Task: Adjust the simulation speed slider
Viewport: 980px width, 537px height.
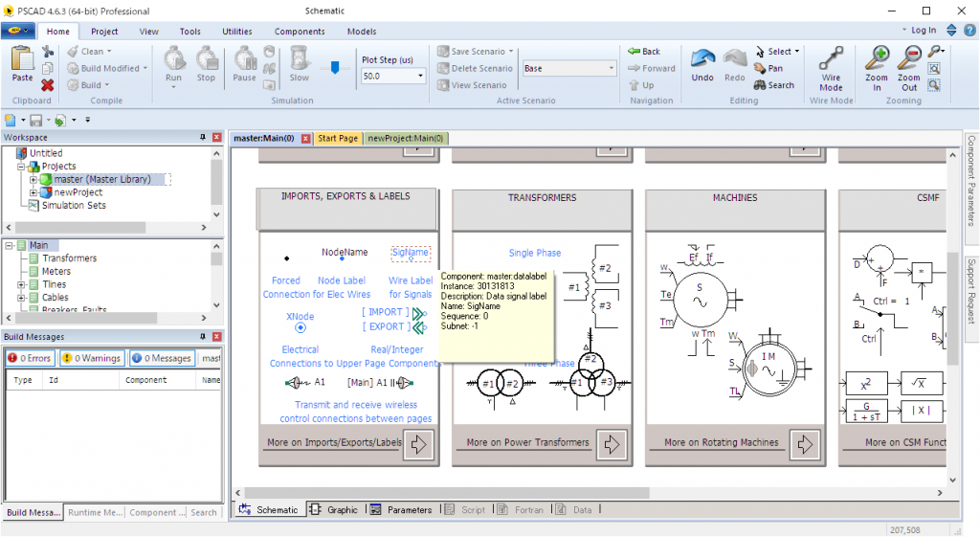Action: 335,67
